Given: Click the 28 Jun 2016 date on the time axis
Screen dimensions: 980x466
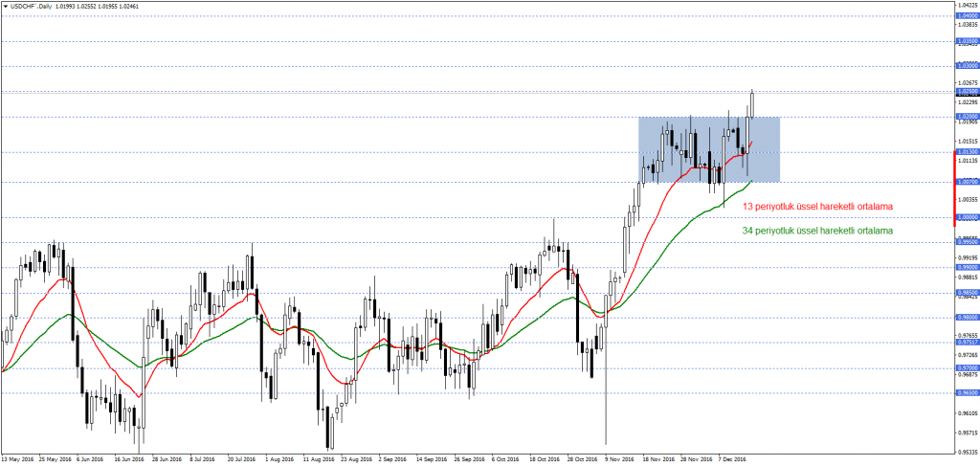Looking at the screenshot, I should 167,459.
